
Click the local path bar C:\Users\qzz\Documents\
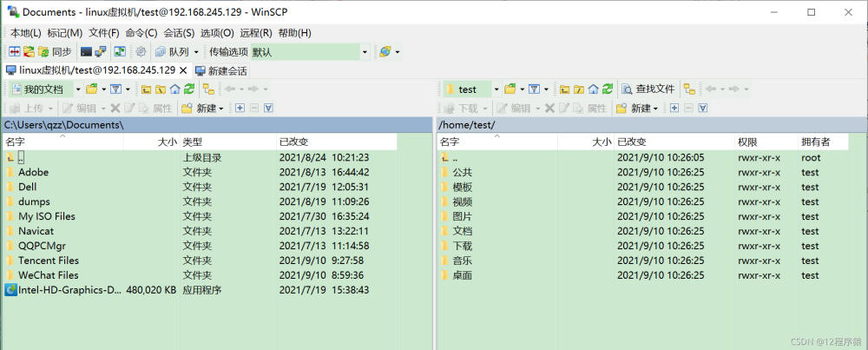coord(217,125)
